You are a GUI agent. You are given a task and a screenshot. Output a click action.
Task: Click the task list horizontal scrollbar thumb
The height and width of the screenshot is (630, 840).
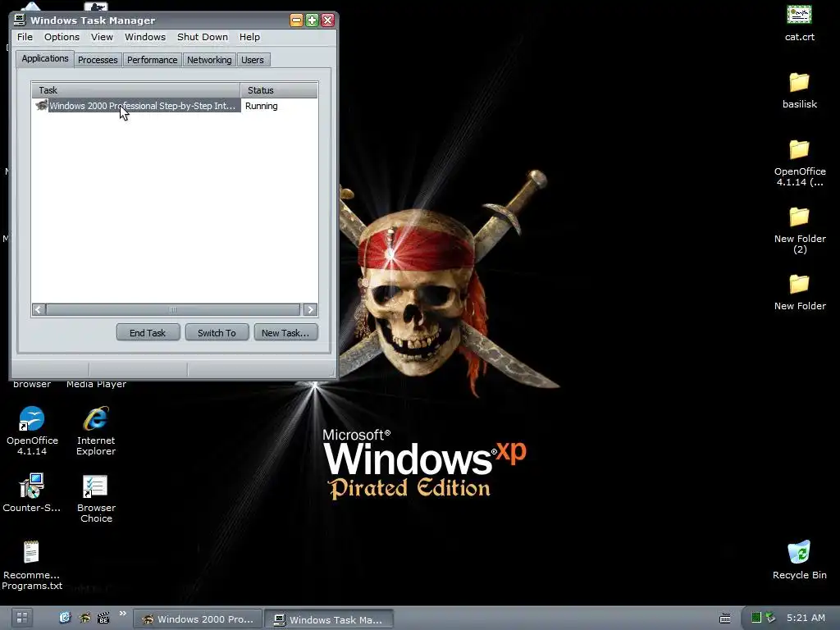point(173,309)
